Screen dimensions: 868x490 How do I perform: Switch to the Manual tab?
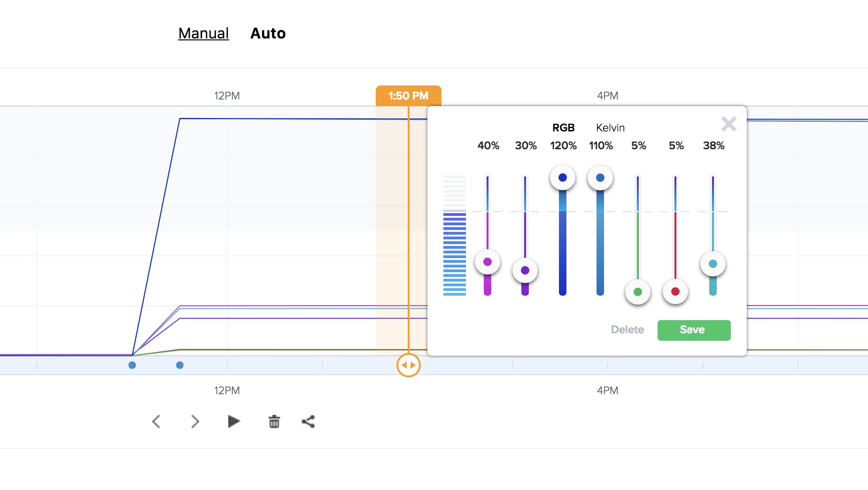203,33
